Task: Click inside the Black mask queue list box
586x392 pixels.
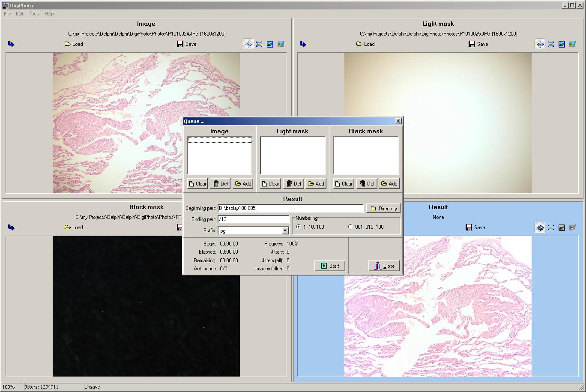Action: [x=366, y=156]
